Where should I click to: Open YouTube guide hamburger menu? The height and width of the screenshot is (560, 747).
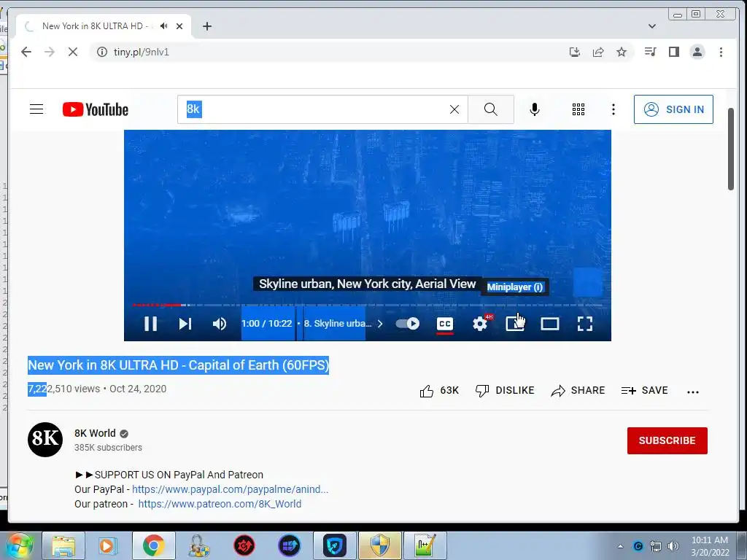[x=36, y=109]
